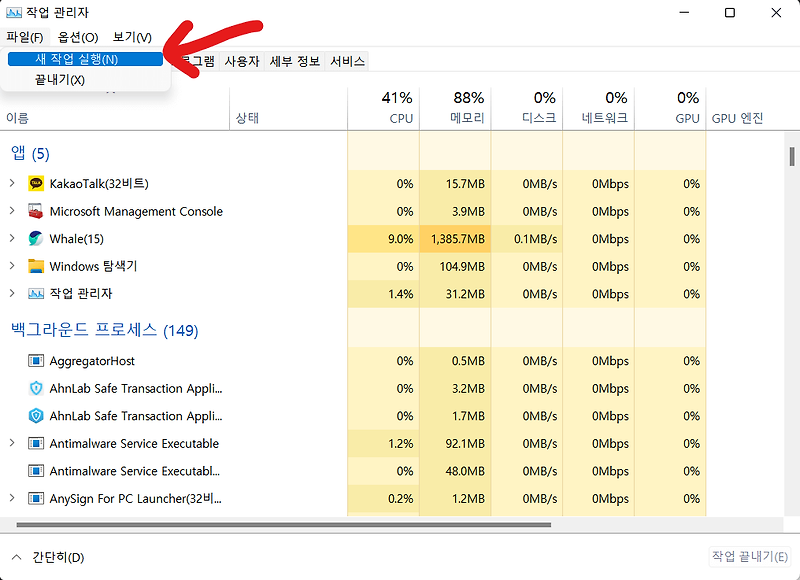The height and width of the screenshot is (580, 800).
Task: Sort by the GPU 엔진 column header
Action: pyautogui.click(x=738, y=118)
